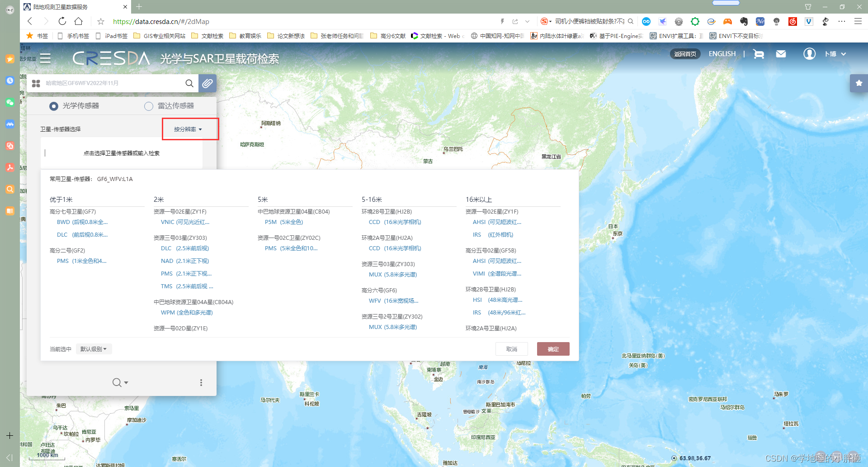Image resolution: width=868 pixels, height=467 pixels.
Task: Open the browser main menu lines icon
Action: coord(858,21)
